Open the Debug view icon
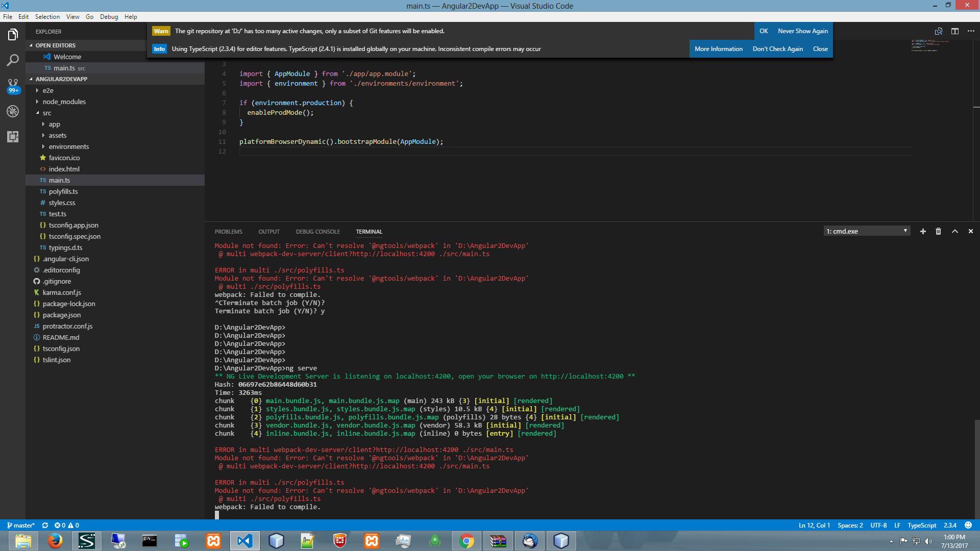 tap(13, 111)
